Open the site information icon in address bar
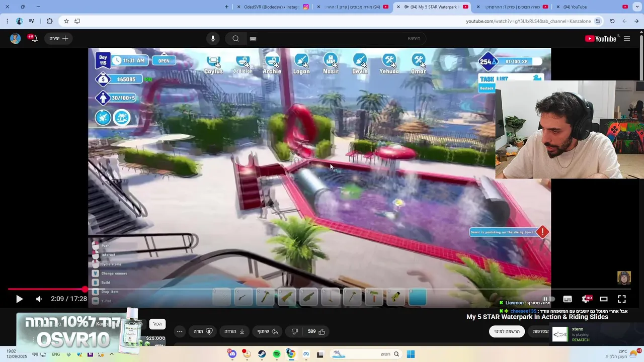The height and width of the screenshot is (362, 644). [x=598, y=21]
